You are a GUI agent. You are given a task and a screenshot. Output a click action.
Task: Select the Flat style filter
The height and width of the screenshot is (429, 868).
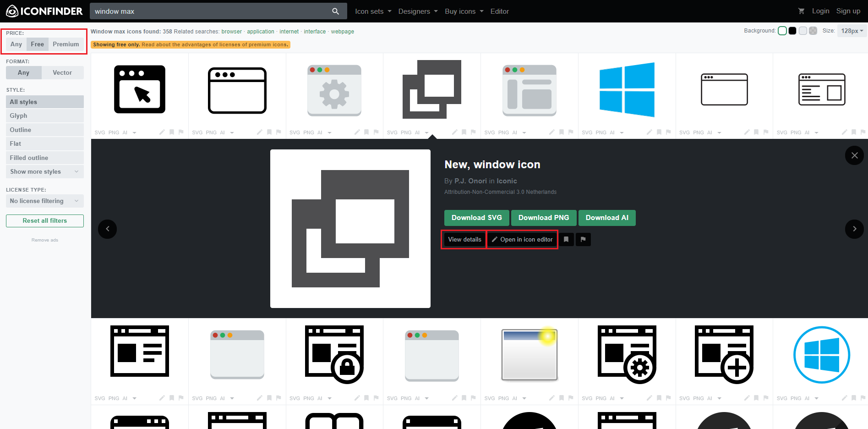point(45,143)
